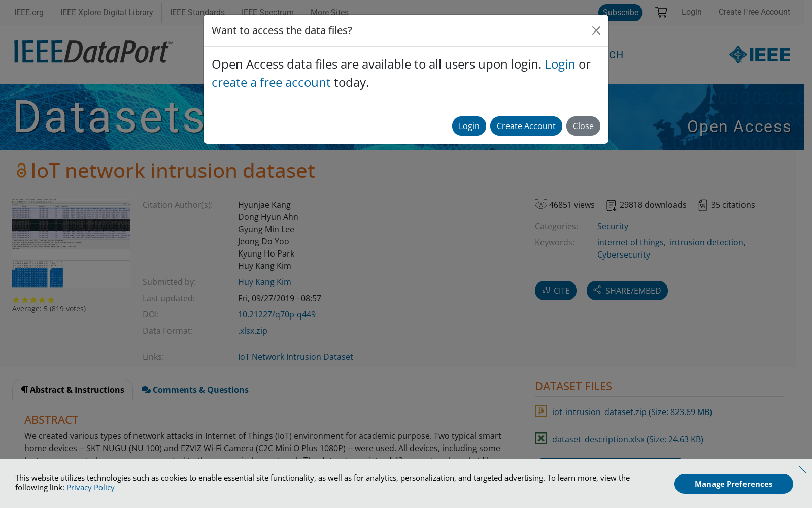Open More Sites menu
812x508 pixels.
point(329,13)
